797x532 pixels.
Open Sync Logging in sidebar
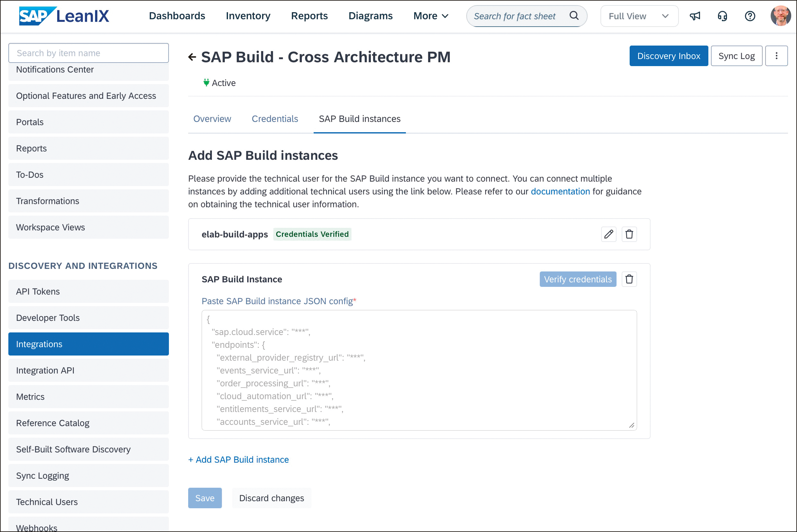[x=88, y=475]
